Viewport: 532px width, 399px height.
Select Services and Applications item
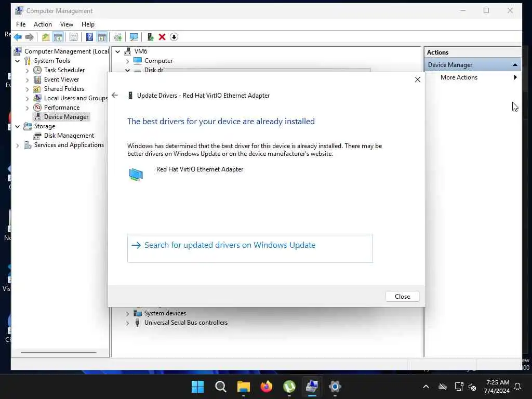[x=69, y=145]
